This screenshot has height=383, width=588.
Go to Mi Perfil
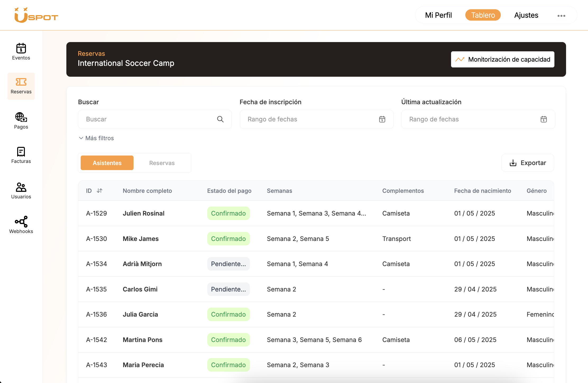click(x=438, y=15)
